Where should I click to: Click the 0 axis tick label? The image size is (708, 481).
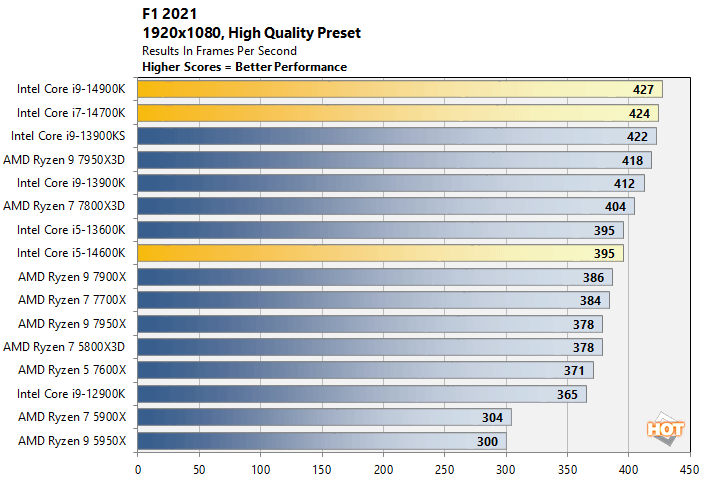coord(138,470)
